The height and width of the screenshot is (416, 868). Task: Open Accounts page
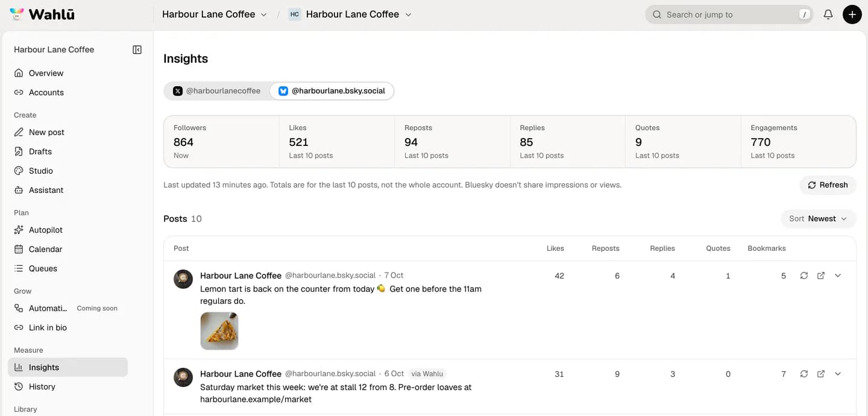[x=68, y=92]
